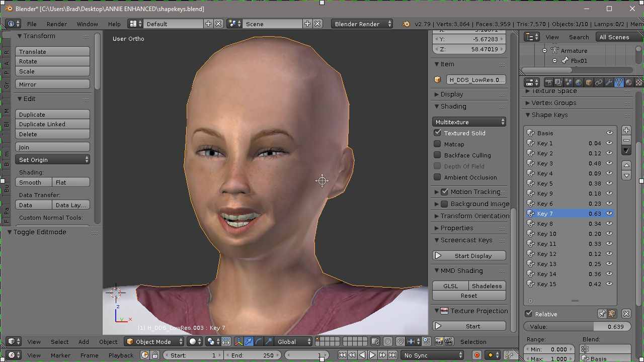Hide Key 7 with its eye icon
The image size is (644, 362).
609,214
